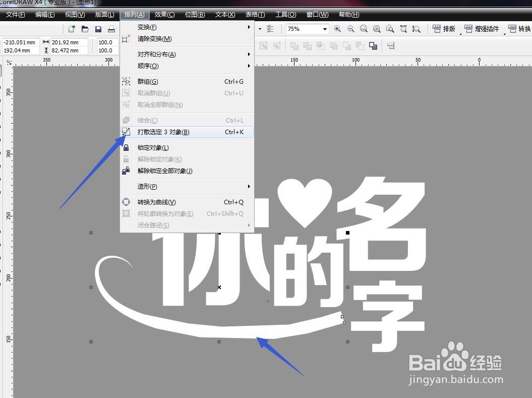Click the height field 82.472 mm

coord(69,50)
